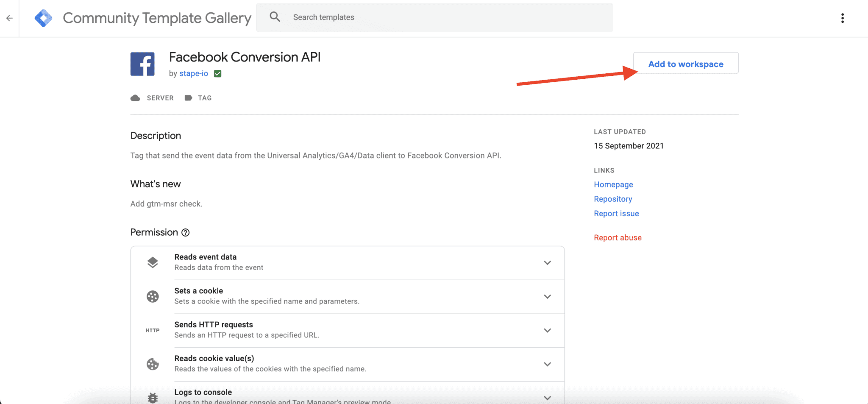
Task: Open the three-dot more options menu
Action: 842,18
